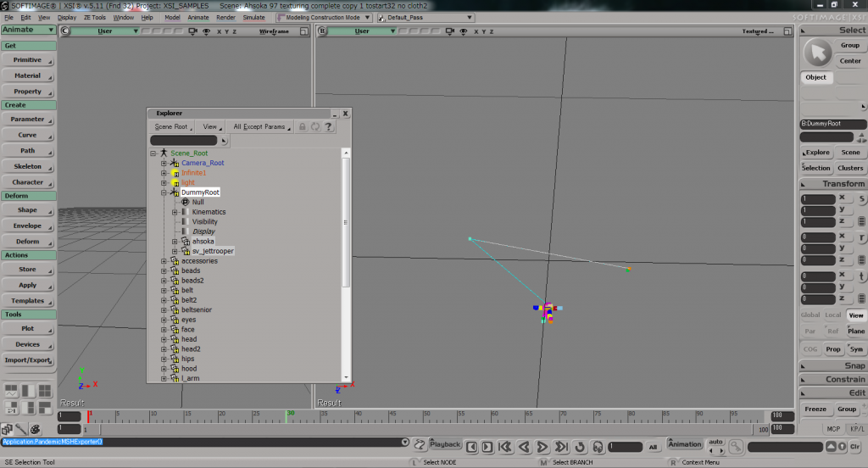Expand the DummyRoot Kinematics node
The width and height of the screenshot is (868, 468).
click(x=175, y=212)
